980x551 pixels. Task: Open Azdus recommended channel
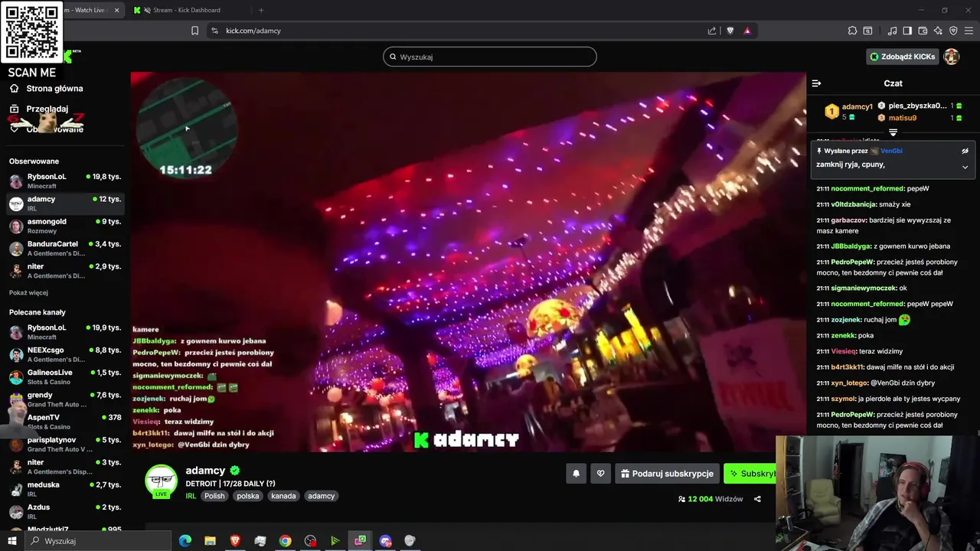[x=65, y=511]
